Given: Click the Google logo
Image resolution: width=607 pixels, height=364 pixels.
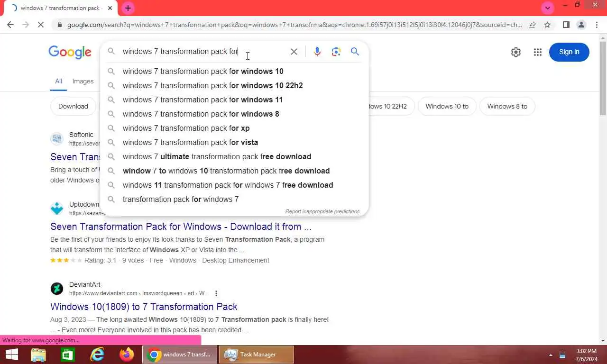Looking at the screenshot, I should (70, 52).
